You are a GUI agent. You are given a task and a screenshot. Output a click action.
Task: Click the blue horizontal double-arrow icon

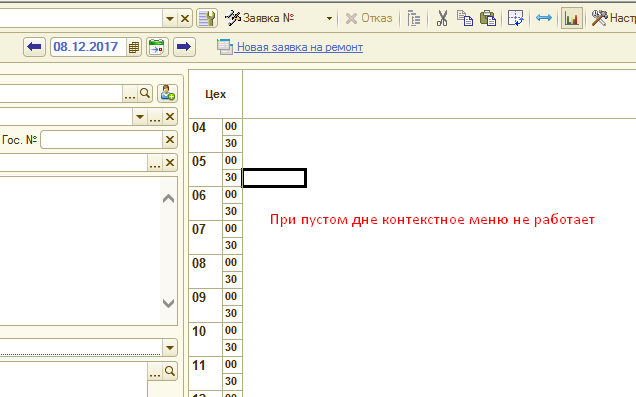(x=544, y=18)
